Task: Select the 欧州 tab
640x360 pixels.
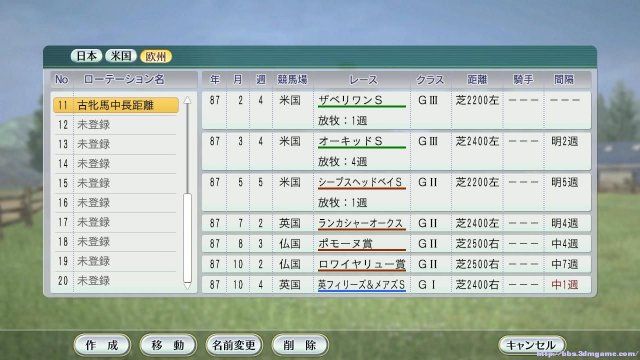Action: coord(156,56)
